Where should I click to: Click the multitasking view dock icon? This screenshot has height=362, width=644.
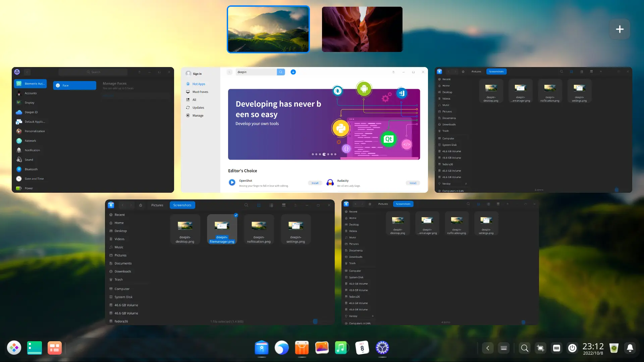pyautogui.click(x=55, y=348)
